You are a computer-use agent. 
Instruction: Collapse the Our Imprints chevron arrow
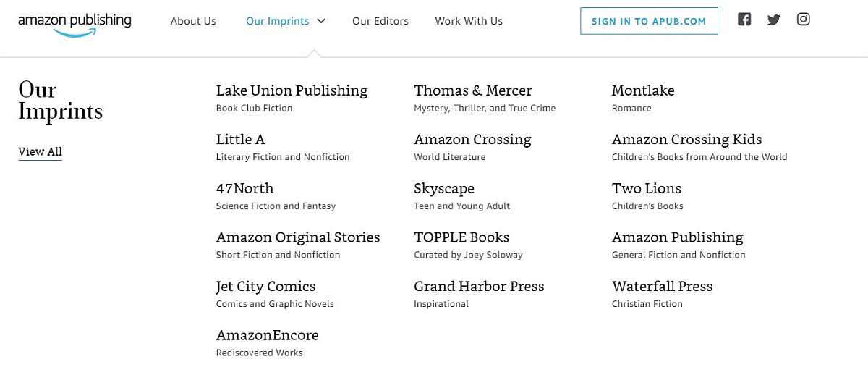tap(321, 21)
